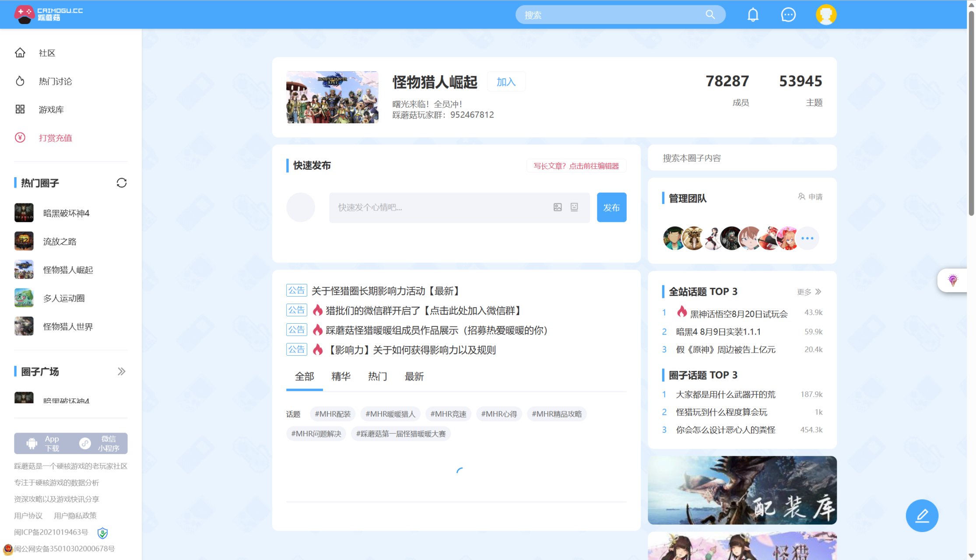Image resolution: width=976 pixels, height=560 pixels.
Task: Click the 微信小程序 button
Action: 99,444
